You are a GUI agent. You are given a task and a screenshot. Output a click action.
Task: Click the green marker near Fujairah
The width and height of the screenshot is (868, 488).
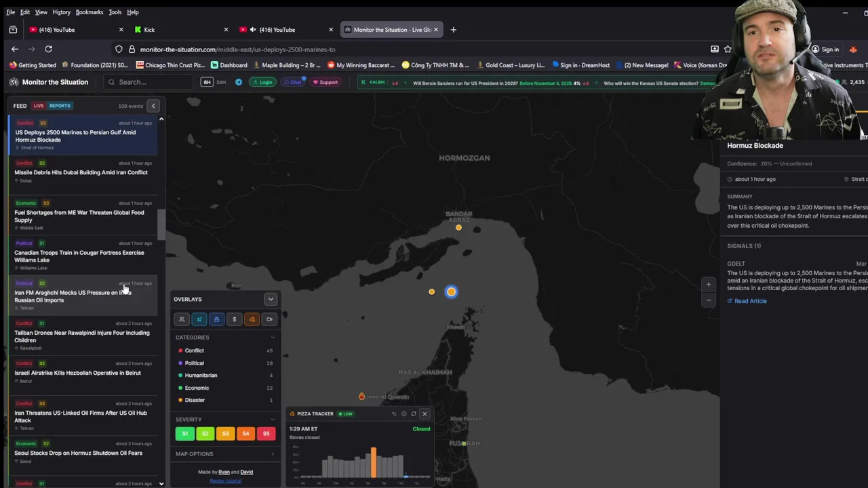463,443
